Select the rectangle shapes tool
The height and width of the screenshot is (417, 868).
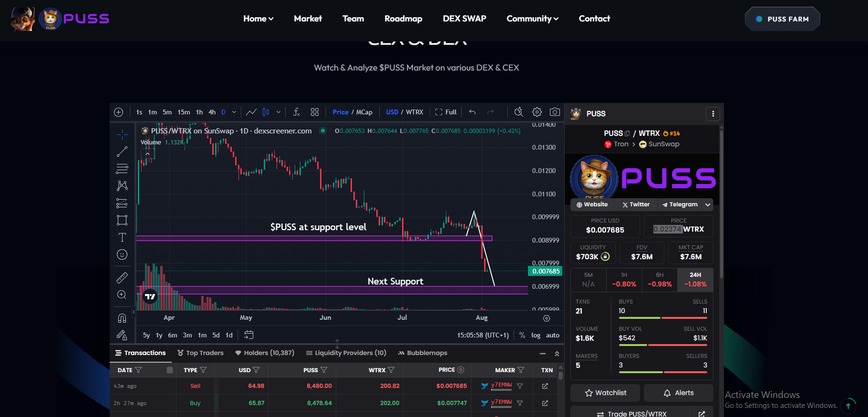(x=122, y=220)
